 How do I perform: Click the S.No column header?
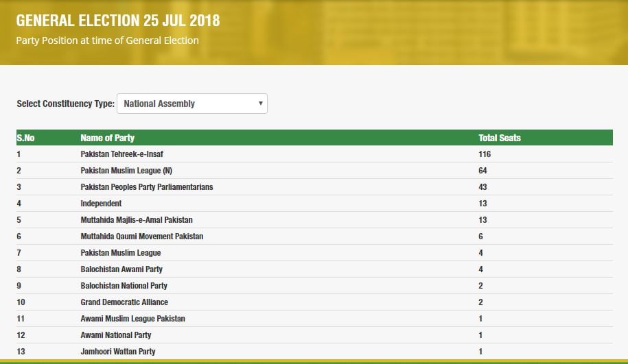point(25,138)
